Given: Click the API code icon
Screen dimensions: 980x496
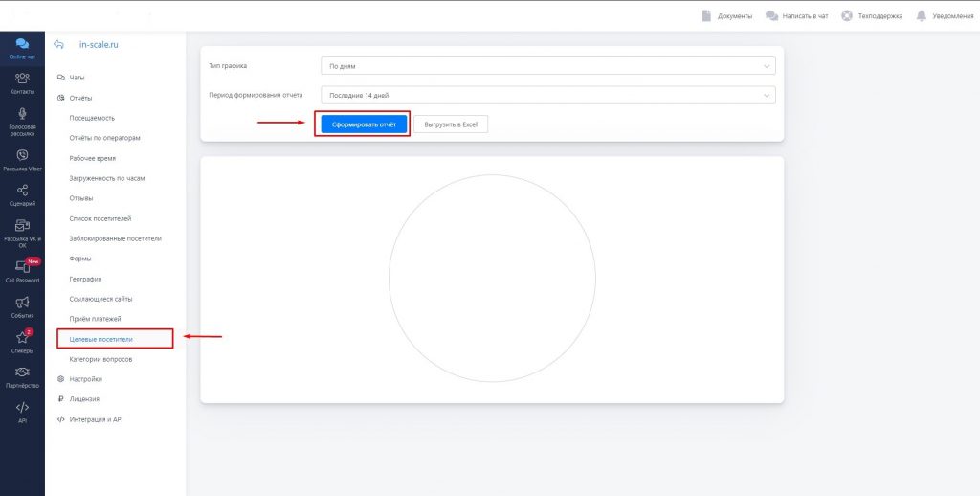Looking at the screenshot, I should coord(22,408).
